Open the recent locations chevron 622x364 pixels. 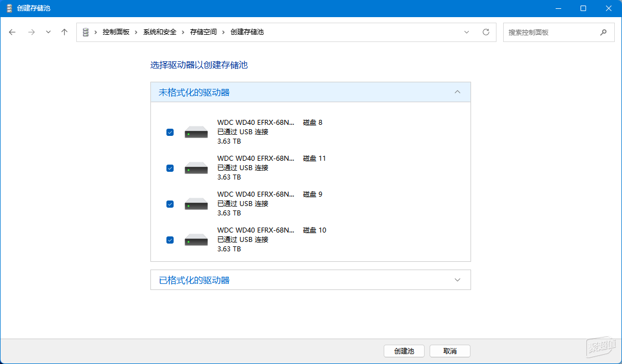[x=48, y=32]
